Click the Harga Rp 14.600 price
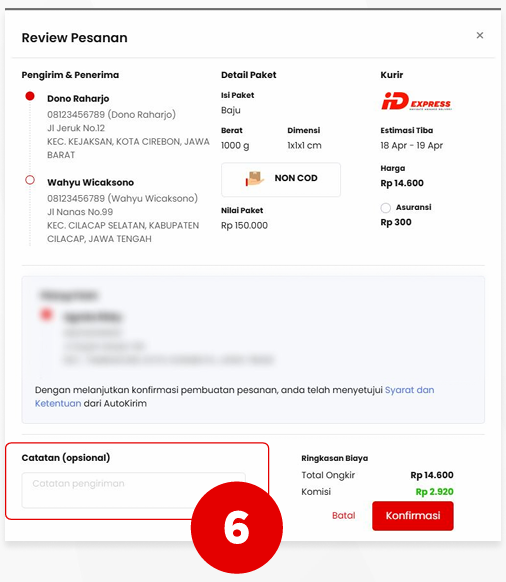Screen dimensions: 506x582 [x=402, y=183]
